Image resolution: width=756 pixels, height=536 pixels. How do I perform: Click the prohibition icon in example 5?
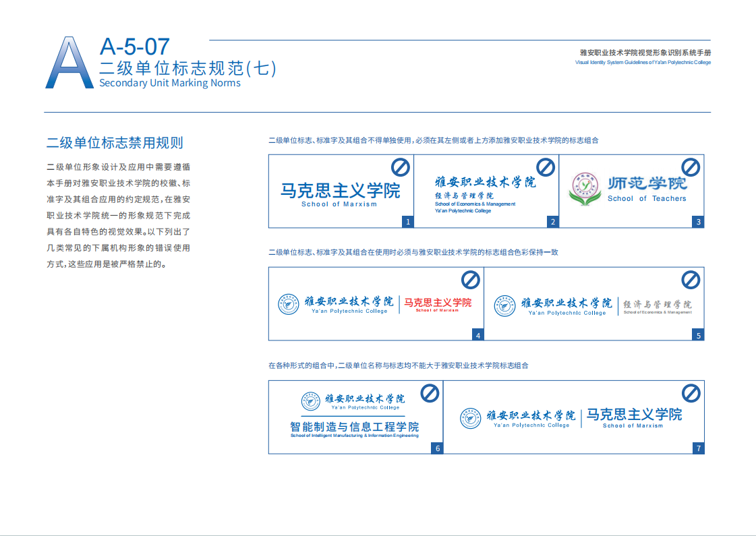(x=691, y=279)
